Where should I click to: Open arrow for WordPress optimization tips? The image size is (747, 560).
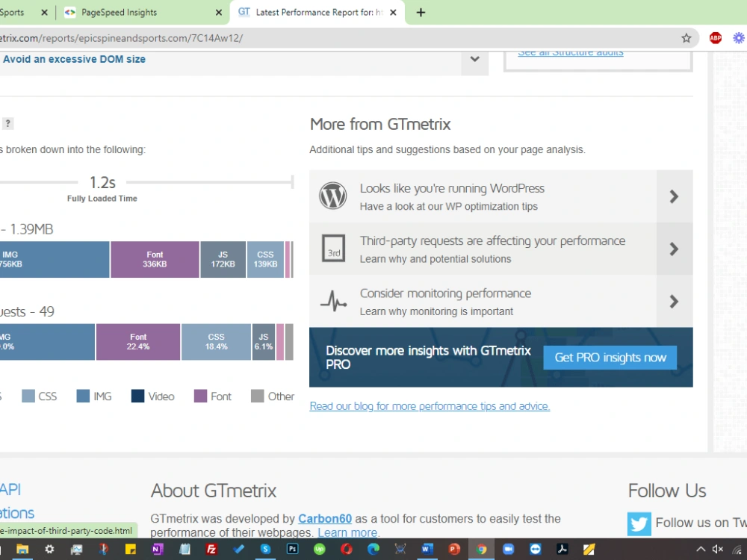[674, 196]
